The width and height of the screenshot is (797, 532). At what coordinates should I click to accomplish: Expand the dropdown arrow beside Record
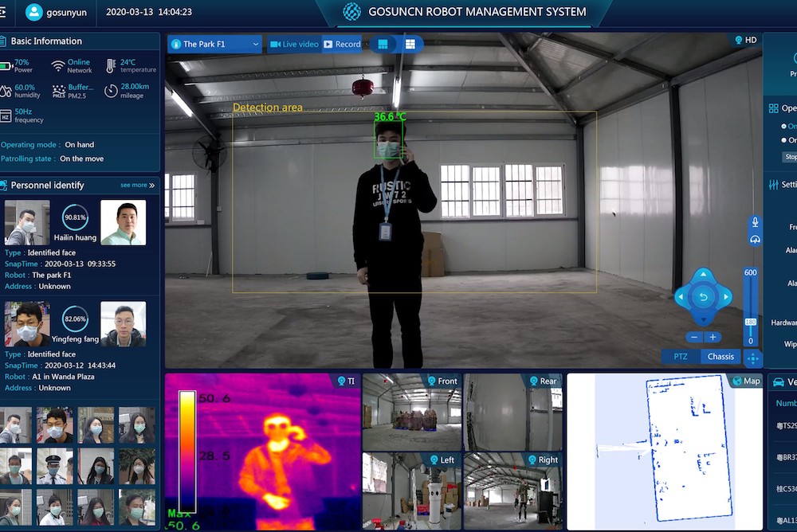(366, 44)
